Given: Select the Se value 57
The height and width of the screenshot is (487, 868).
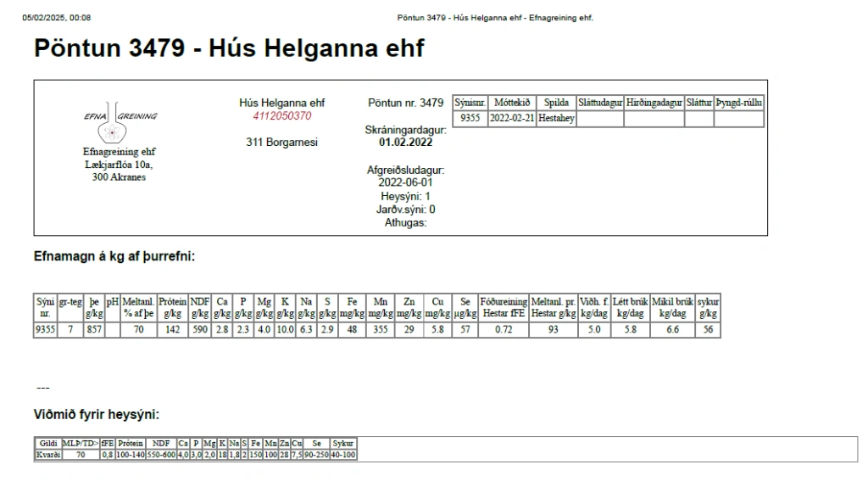Looking at the screenshot, I should (x=465, y=330).
